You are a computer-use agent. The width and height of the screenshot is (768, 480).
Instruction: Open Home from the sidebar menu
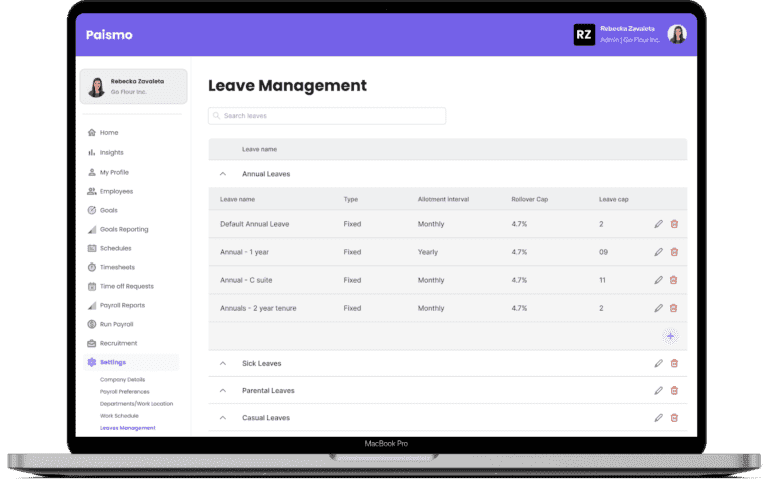pos(109,132)
